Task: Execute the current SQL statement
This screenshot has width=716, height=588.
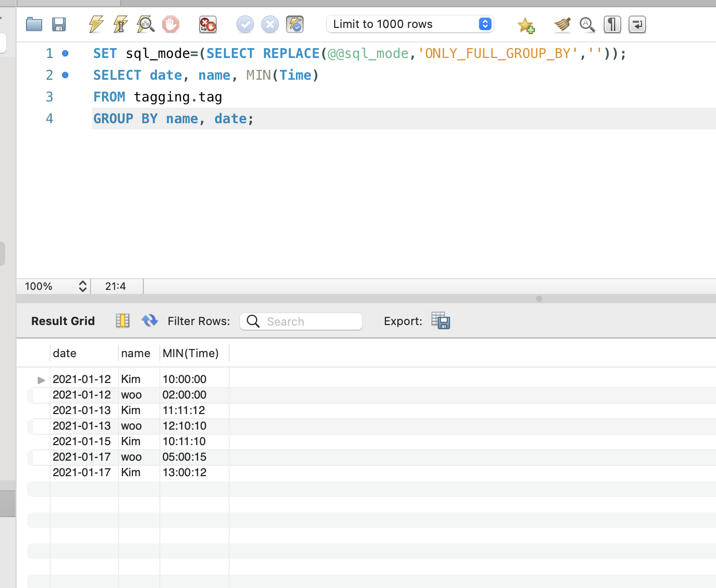Action: click(x=120, y=24)
